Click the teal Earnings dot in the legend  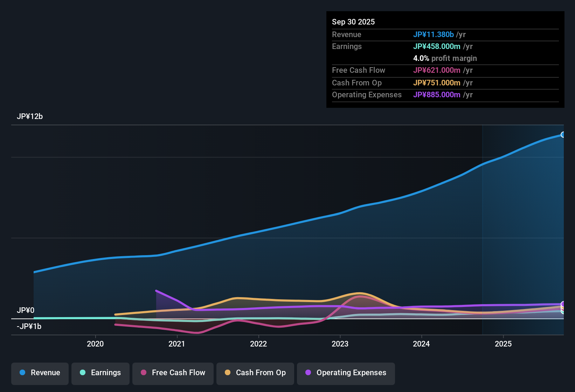(x=83, y=373)
